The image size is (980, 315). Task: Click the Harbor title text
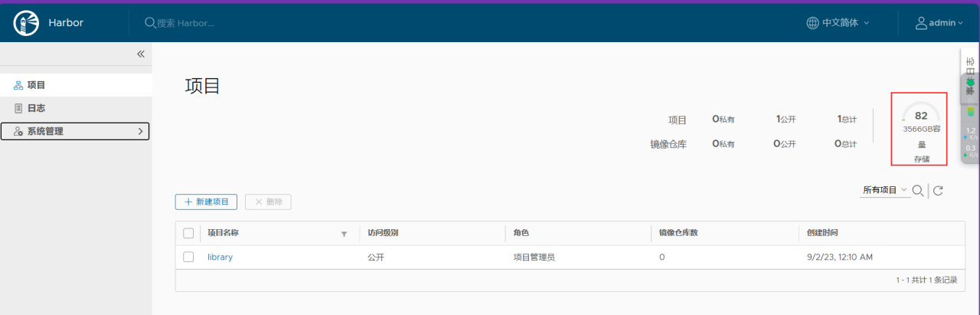point(66,23)
